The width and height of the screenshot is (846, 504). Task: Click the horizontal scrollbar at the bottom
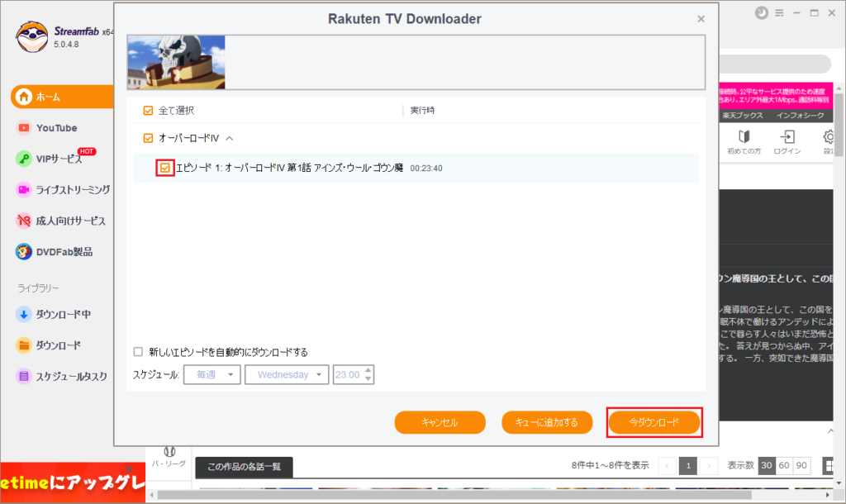(x=454, y=494)
